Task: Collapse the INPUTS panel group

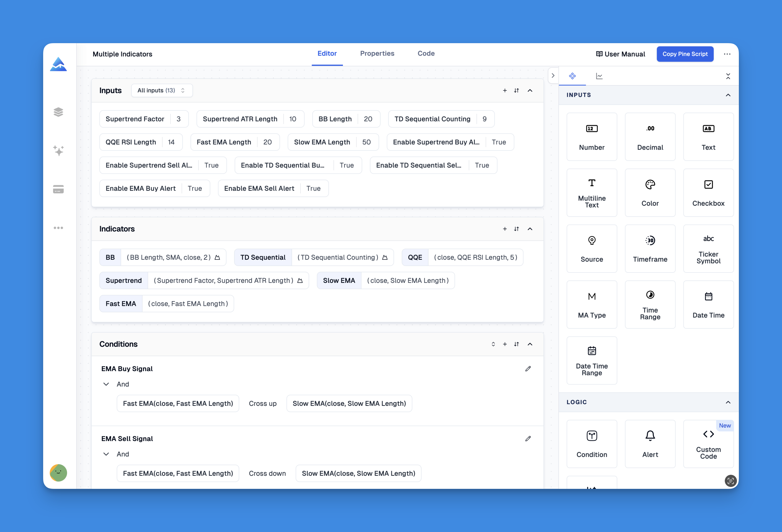Action: click(x=728, y=95)
